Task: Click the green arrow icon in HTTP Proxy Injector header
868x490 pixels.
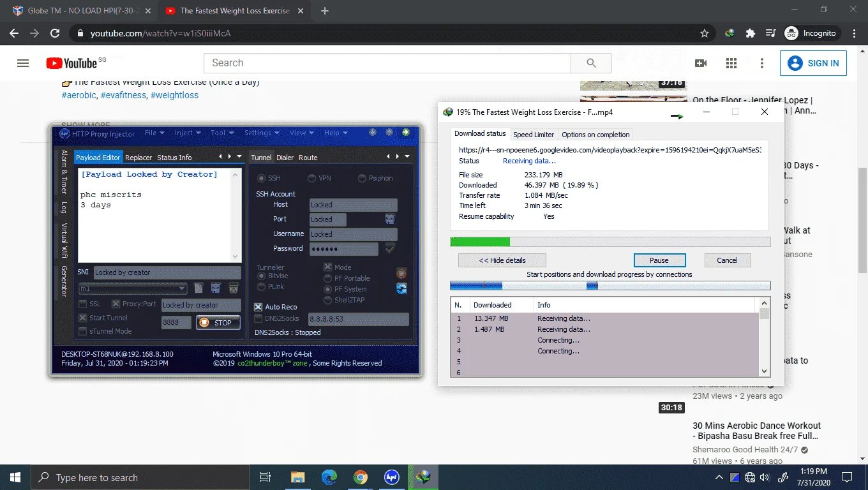Action: (405, 133)
